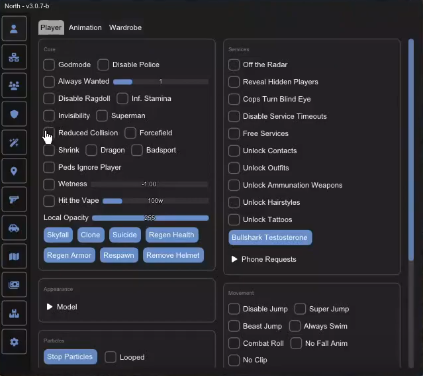The height and width of the screenshot is (376, 423).
Task: Open the teleport location pin section
Action: [14, 171]
